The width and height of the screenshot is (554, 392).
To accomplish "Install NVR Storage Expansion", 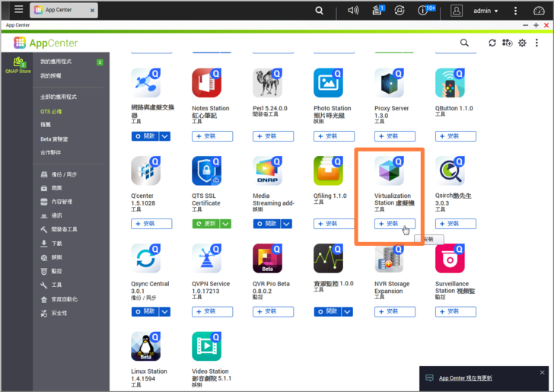I will 395,311.
